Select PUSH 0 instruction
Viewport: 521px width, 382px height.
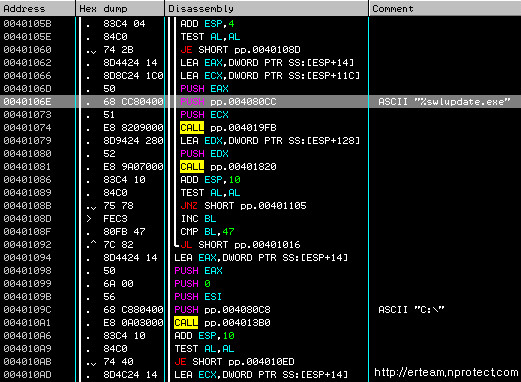pyautogui.click(x=192, y=284)
